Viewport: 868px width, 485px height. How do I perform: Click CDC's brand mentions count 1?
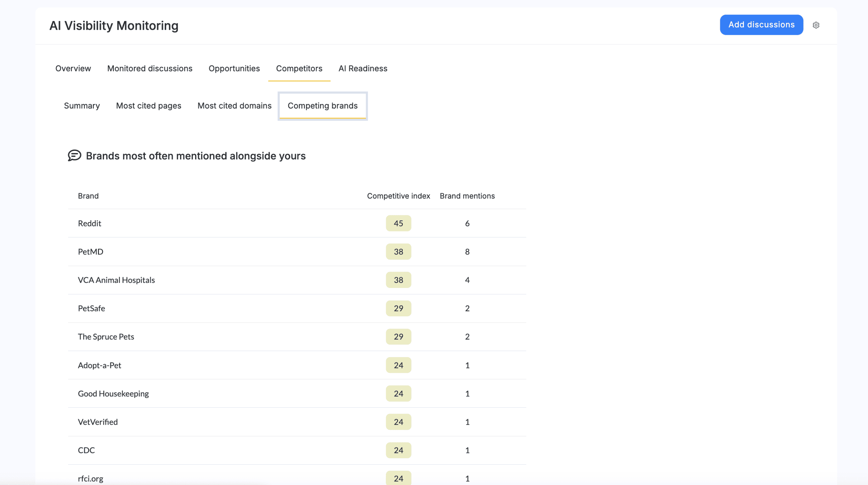tap(467, 450)
